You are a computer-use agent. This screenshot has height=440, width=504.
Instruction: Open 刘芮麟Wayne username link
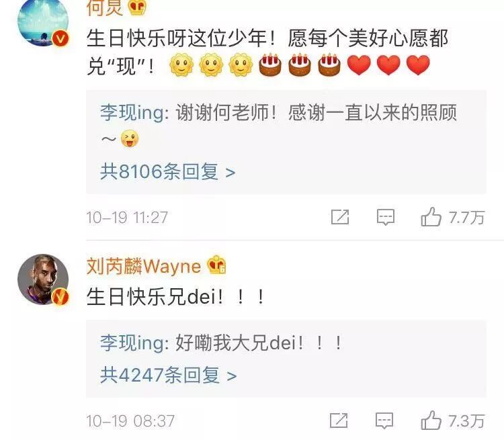pyautogui.click(x=144, y=266)
